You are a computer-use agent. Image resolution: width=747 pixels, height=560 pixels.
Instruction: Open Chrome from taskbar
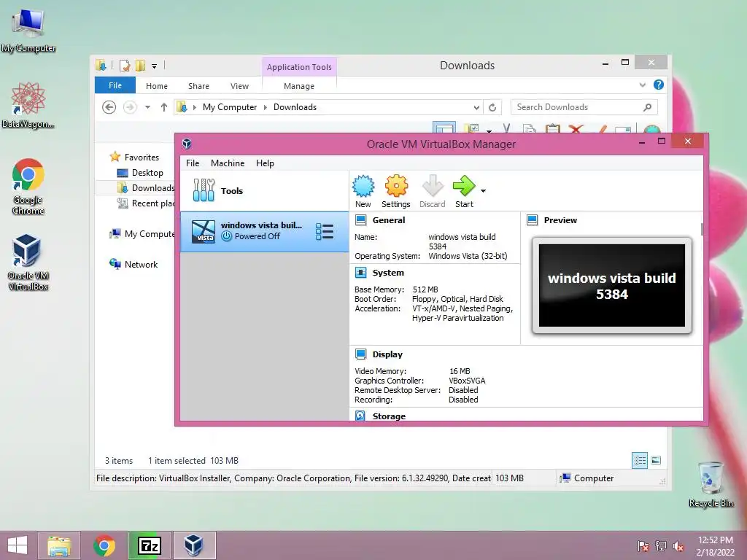(104, 545)
